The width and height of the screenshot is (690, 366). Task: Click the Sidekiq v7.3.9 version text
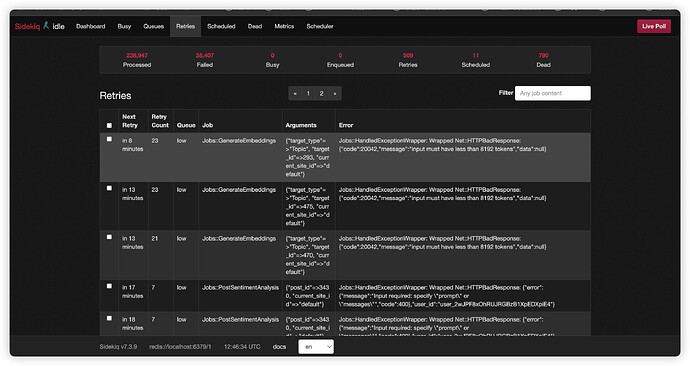pos(118,347)
